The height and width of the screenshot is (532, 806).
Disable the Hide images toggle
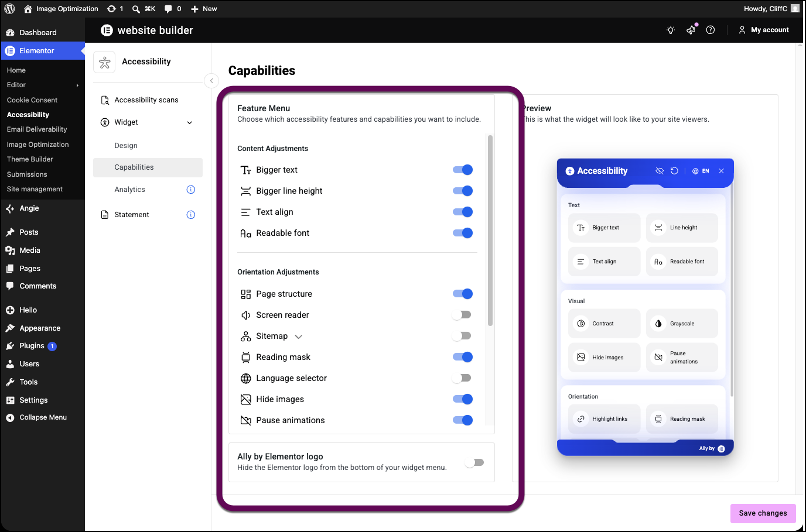[463, 399]
